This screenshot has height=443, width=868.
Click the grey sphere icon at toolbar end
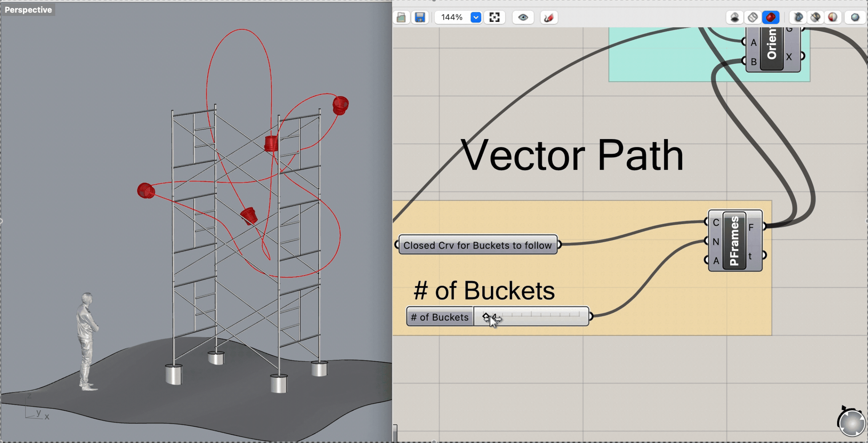[855, 17]
